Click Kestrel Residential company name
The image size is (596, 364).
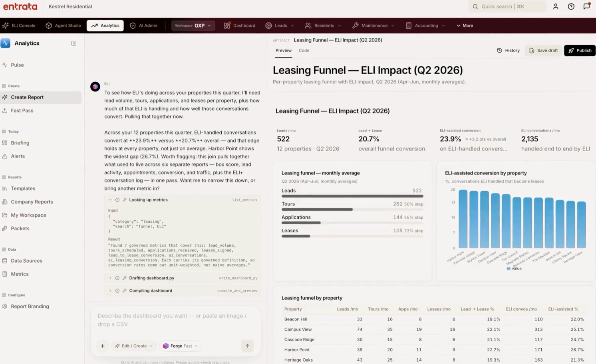click(x=70, y=6)
